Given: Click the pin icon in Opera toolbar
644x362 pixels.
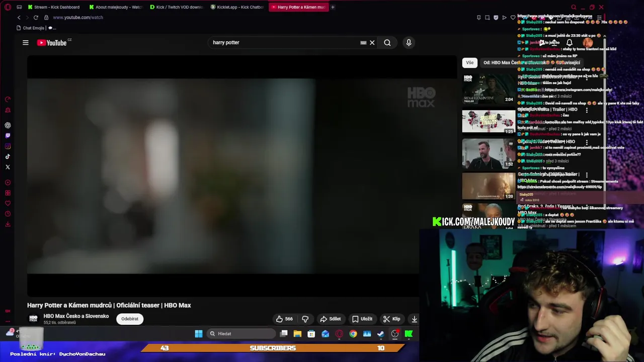Looking at the screenshot, I should pyautogui.click(x=478, y=18).
